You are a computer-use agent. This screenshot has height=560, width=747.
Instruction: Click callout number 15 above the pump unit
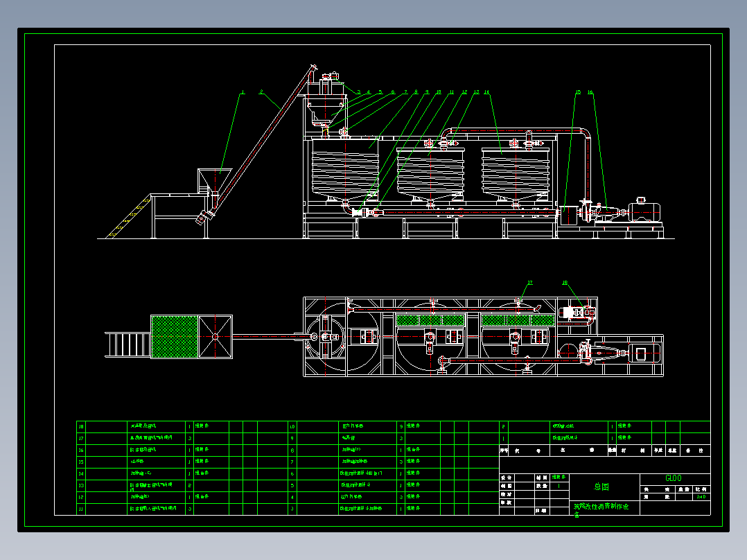tap(578, 92)
